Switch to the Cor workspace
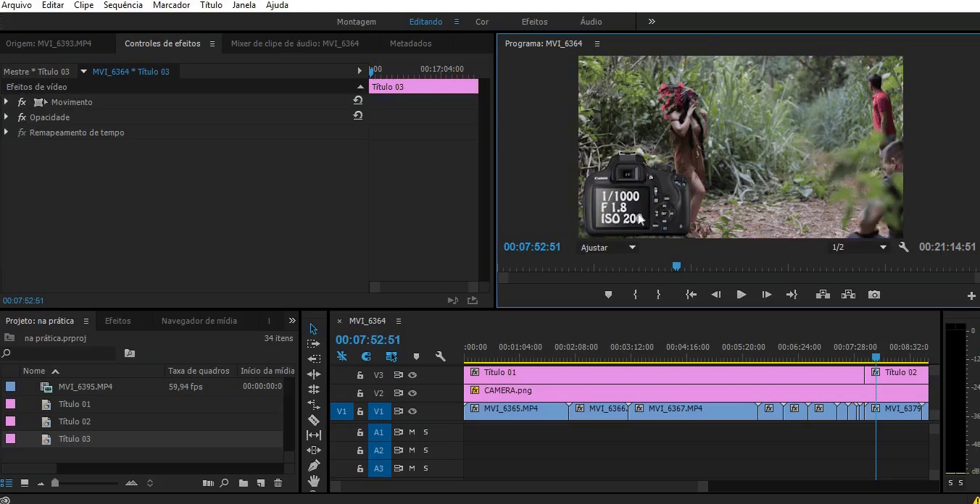Screen dimensions: 980x504 pos(482,22)
